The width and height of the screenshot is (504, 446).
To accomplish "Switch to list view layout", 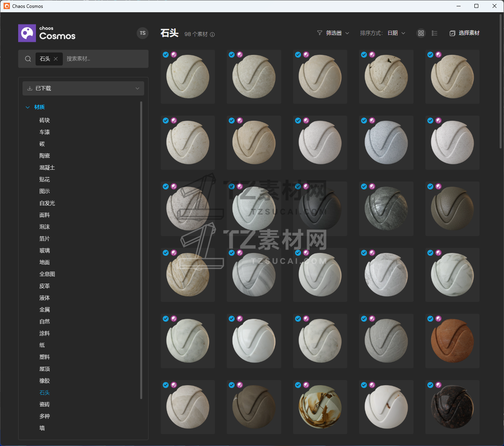I will pos(434,33).
